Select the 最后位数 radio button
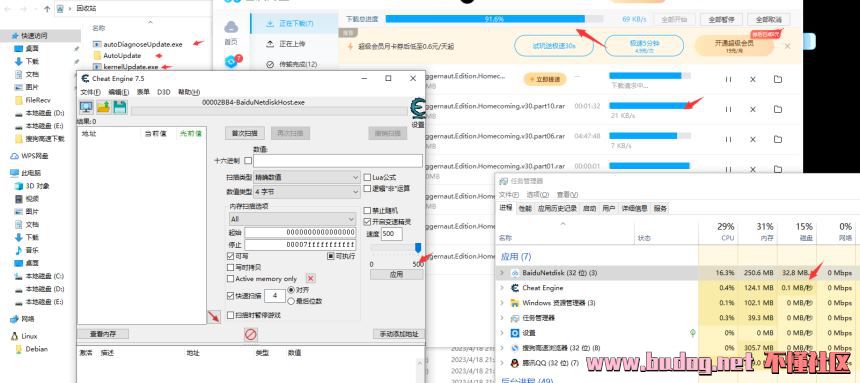The height and width of the screenshot is (383, 860). (291, 301)
